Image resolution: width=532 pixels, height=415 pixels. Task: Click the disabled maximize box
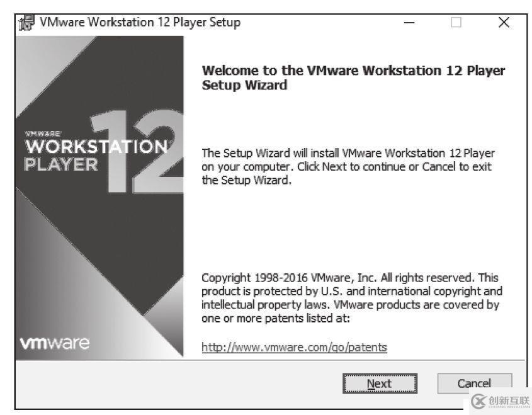tap(456, 23)
